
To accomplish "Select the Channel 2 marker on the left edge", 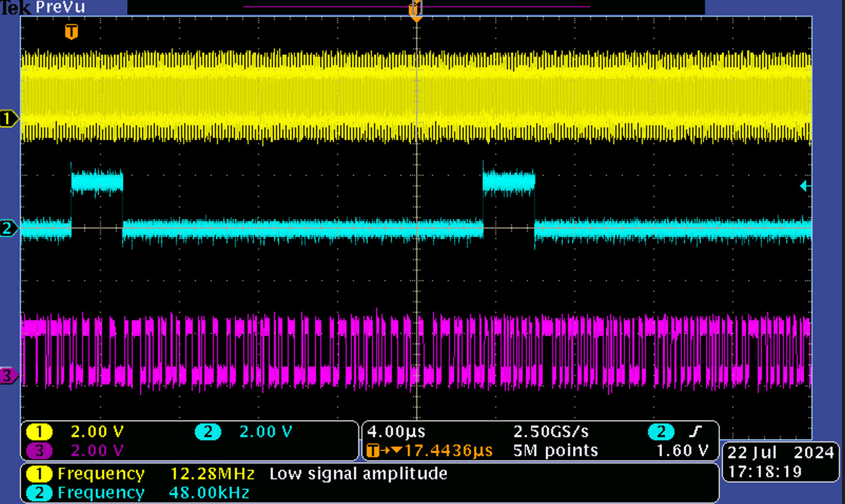I will click(x=6, y=228).
